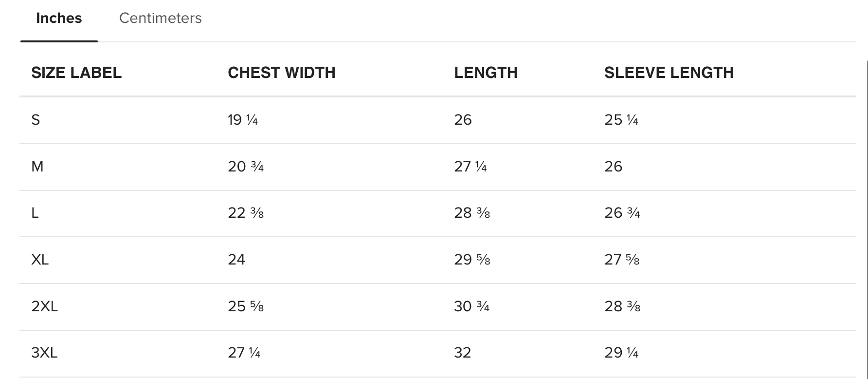Click the SIZE LABEL column header
Image resolution: width=868 pixels, height=379 pixels.
(x=76, y=73)
